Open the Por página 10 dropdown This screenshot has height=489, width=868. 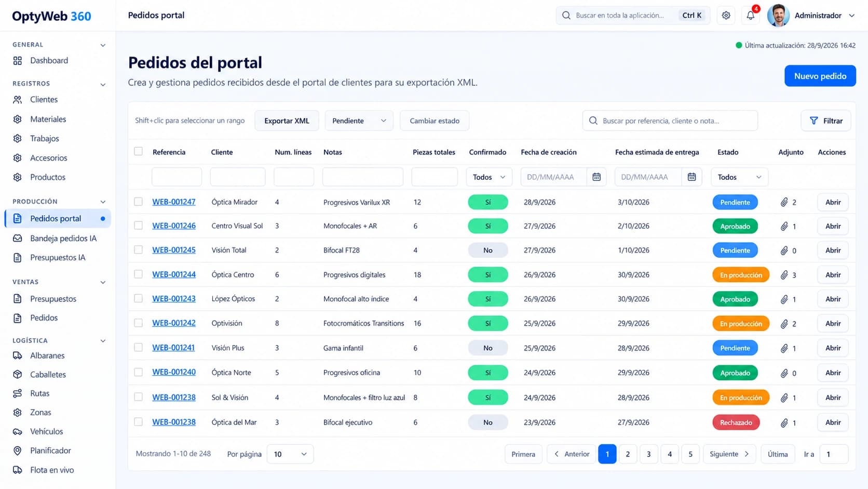coord(290,454)
